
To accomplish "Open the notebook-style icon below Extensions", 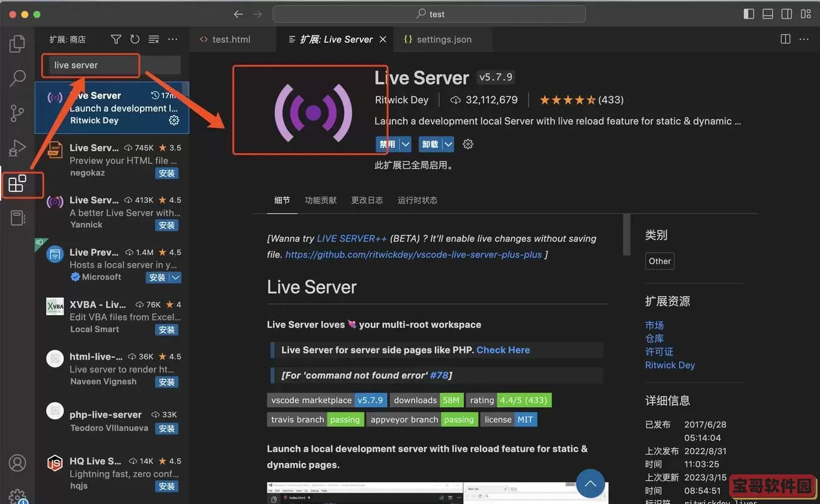I will pos(18,218).
